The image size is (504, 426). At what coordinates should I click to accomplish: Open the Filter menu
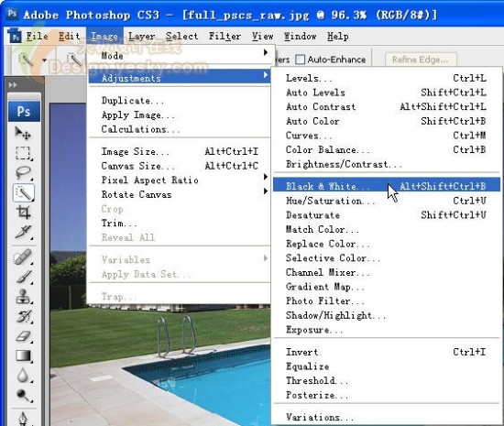[x=225, y=36]
